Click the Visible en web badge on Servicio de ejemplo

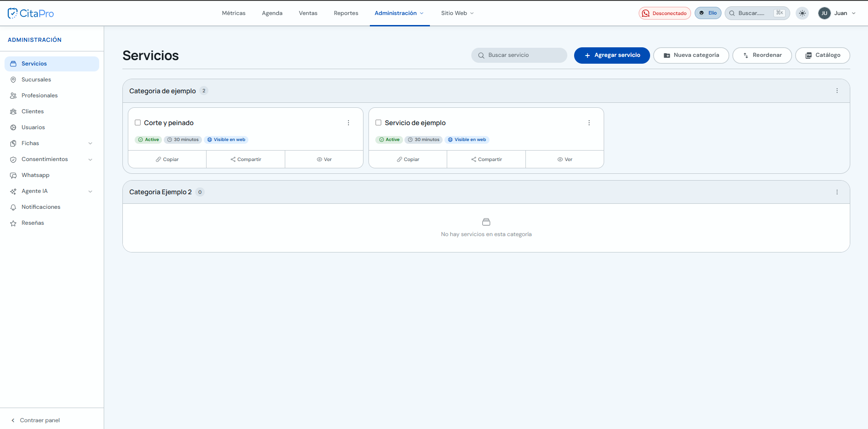tap(467, 140)
